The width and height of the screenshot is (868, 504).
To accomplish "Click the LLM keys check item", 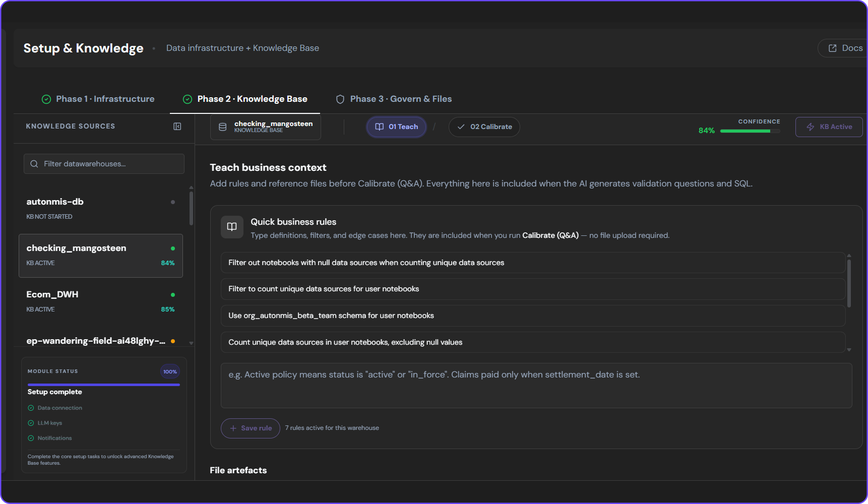I will pyautogui.click(x=45, y=423).
